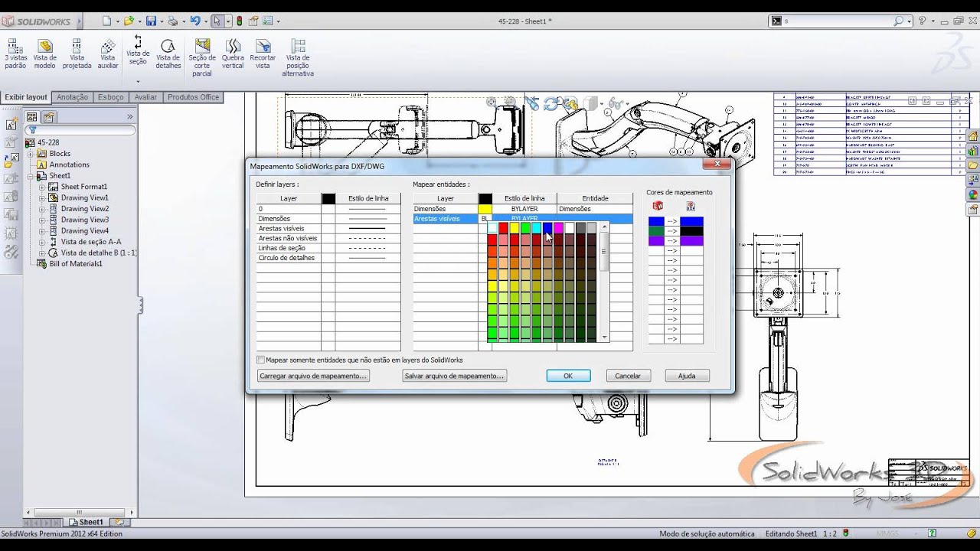Pick blue swatch in color palette top row

(547, 228)
